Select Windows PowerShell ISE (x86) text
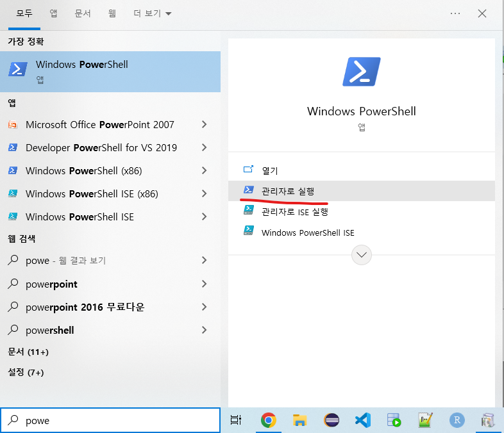The image size is (504, 433). (92, 194)
